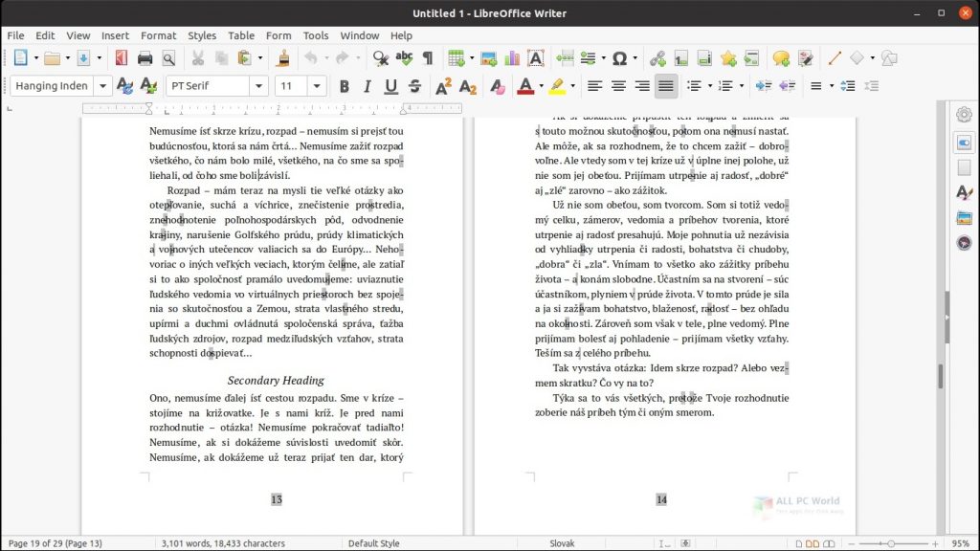Create a new document with the New icon

coord(21,58)
